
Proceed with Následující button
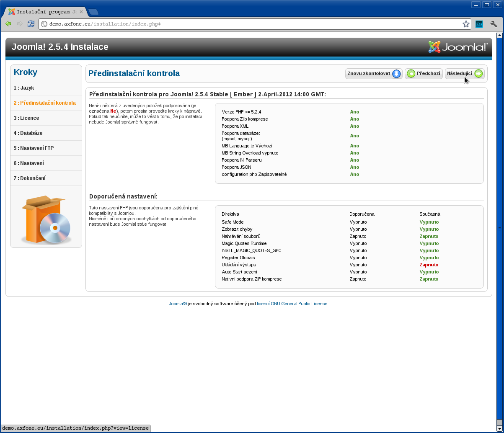coord(464,74)
